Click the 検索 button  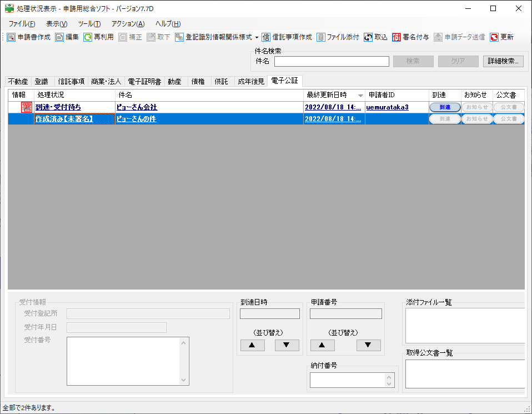point(413,62)
